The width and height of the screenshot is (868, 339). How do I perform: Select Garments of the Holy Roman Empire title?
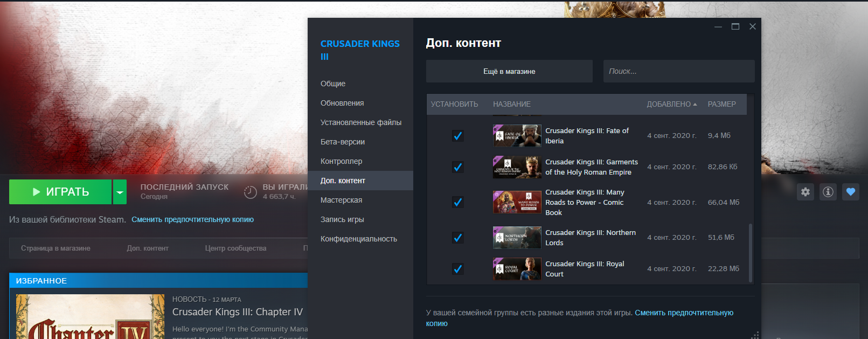pos(592,167)
